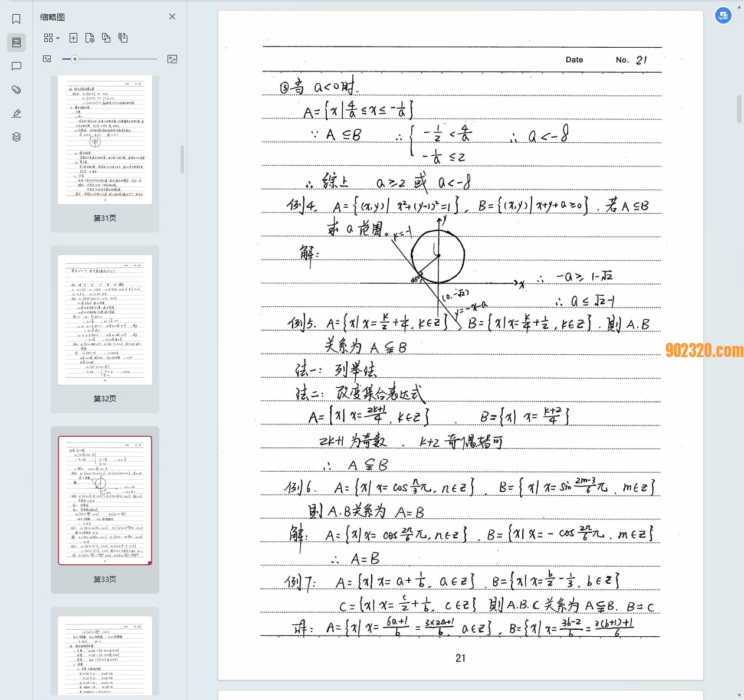The height and width of the screenshot is (700, 744).
Task: Select the 第33页 page thumbnail
Action: pos(105,501)
